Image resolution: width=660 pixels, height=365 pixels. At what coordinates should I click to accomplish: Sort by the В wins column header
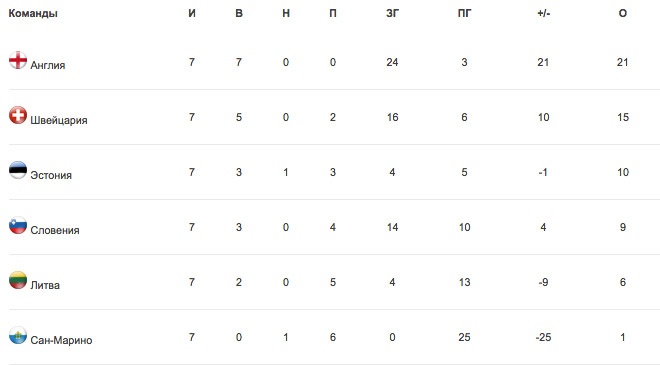[x=239, y=13]
